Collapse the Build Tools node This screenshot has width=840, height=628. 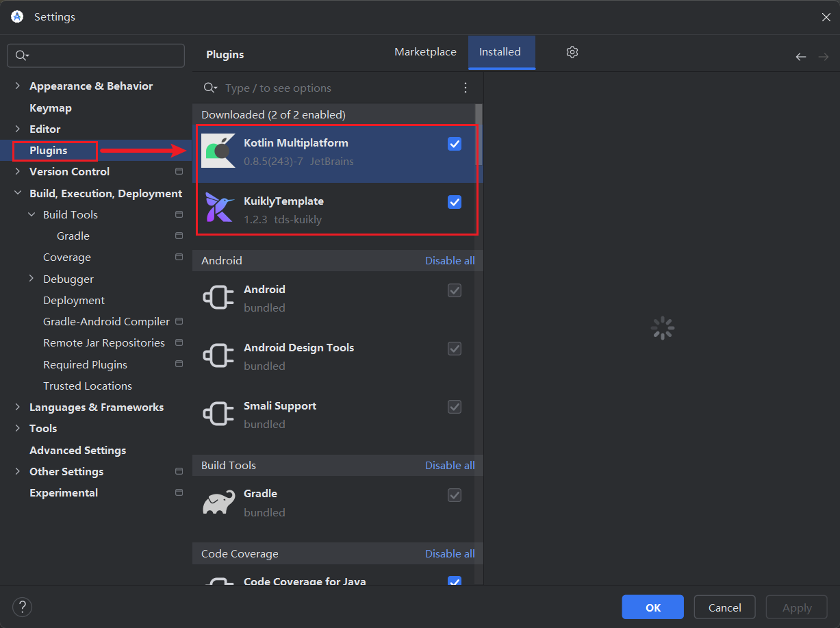(31, 214)
